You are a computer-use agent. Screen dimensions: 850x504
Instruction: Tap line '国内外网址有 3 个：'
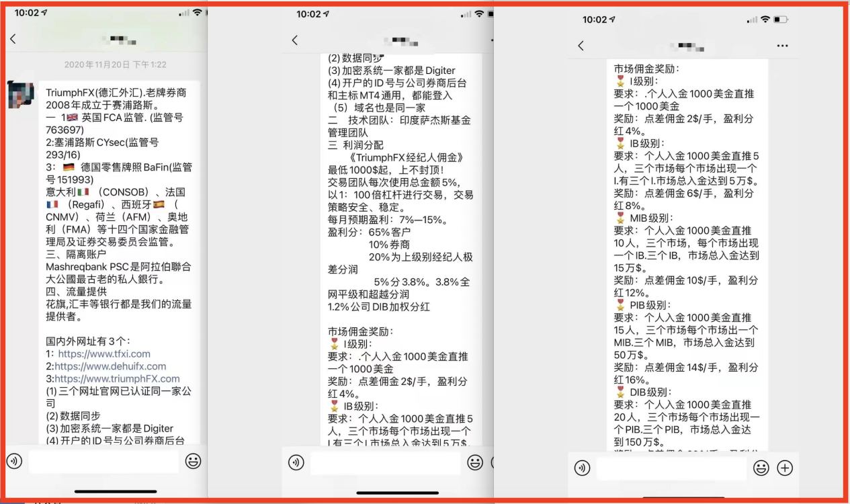pos(88,341)
